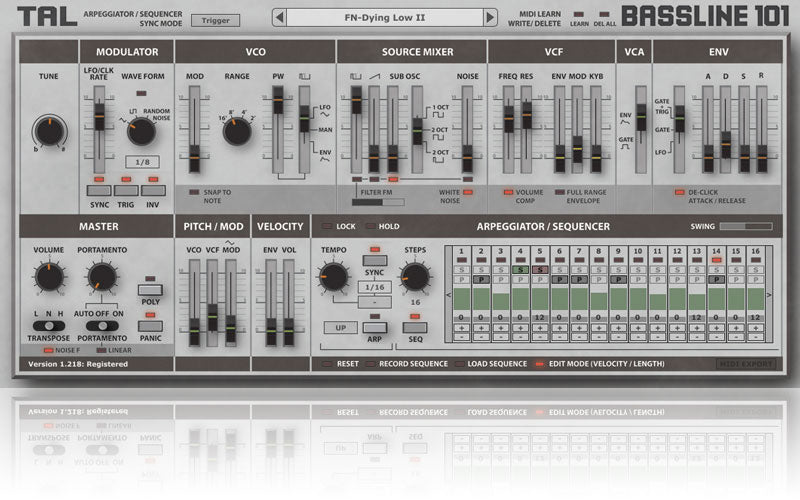The height and width of the screenshot is (500, 800).
Task: Click the LFO/CLK RATE slider
Action: (x=99, y=117)
